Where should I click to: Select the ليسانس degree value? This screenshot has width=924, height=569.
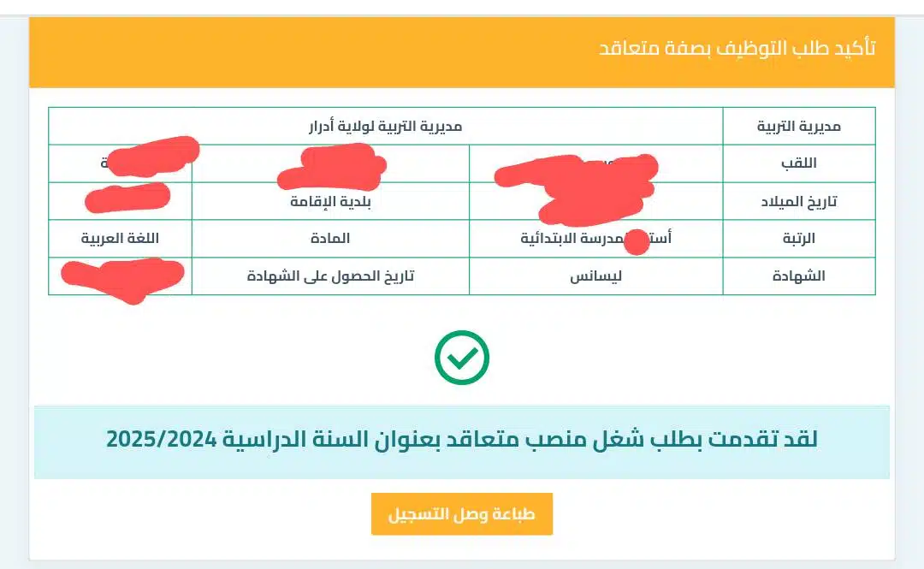coord(595,276)
